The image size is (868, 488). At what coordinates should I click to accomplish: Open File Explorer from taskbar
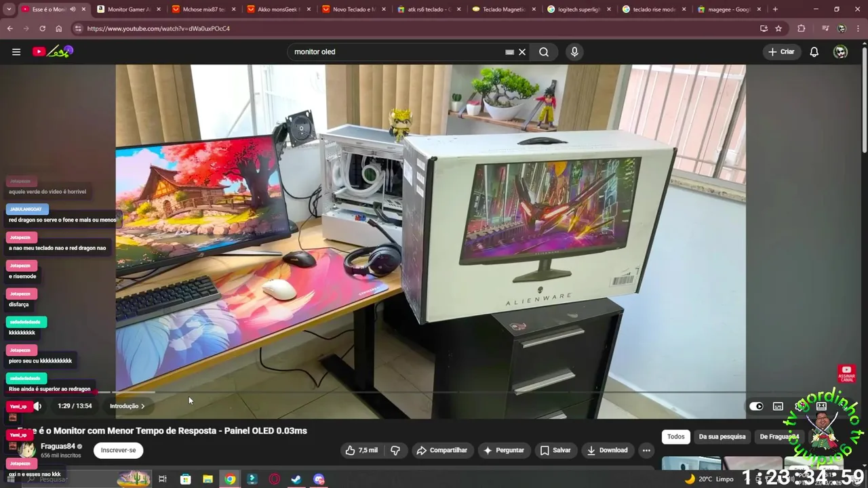(x=208, y=479)
